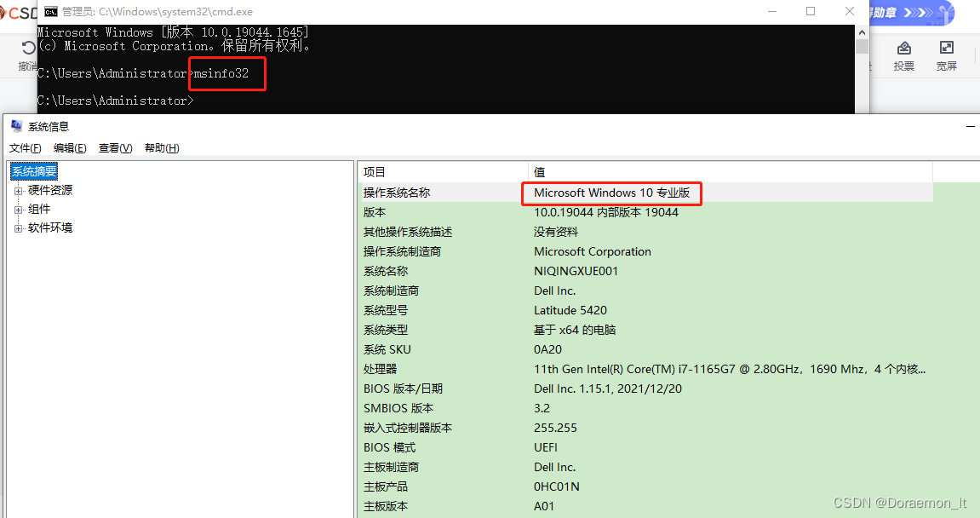Screen dimensions: 980x518
Task: Select the 硬件资源 tree item label
Action: [x=50, y=190]
